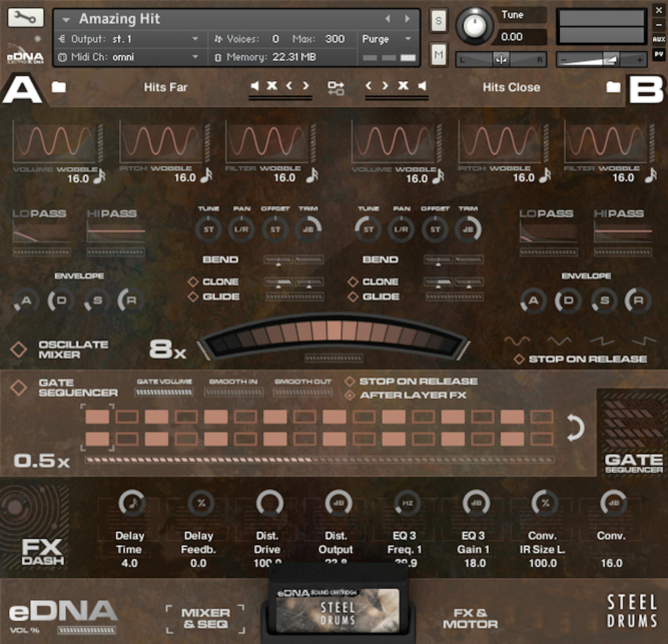Select layer A big letter tab
The image size is (668, 644).
coord(23,89)
